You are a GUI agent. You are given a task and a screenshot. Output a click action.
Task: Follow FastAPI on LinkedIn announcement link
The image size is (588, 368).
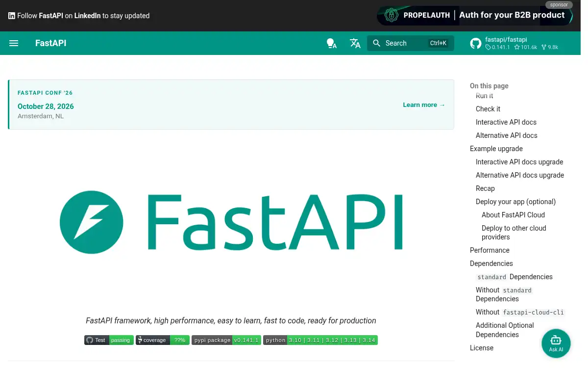click(79, 16)
